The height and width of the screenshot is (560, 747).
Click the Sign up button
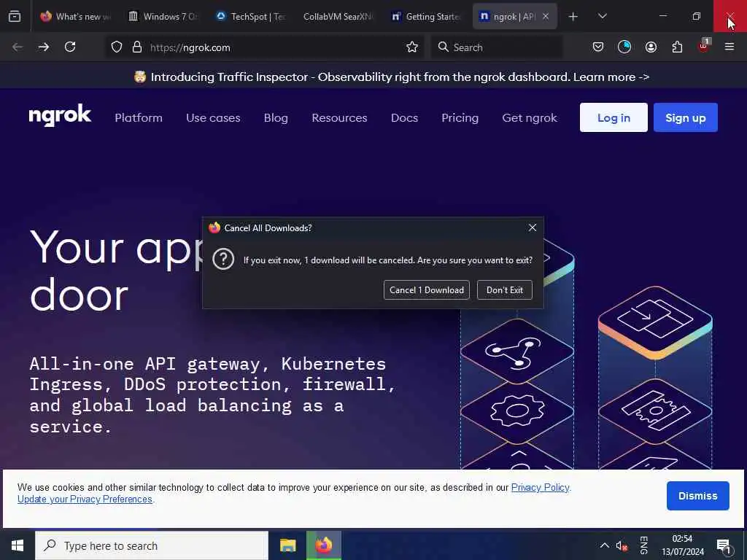coord(686,117)
